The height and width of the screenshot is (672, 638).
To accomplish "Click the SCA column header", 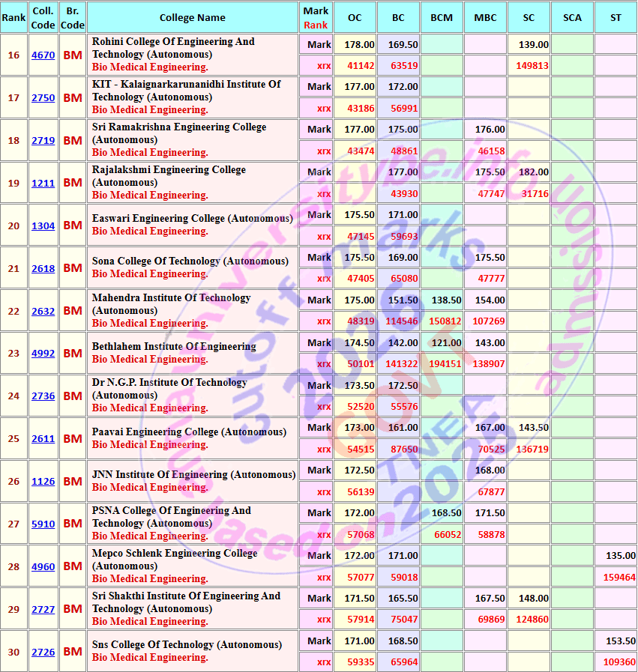I will coord(572,17).
